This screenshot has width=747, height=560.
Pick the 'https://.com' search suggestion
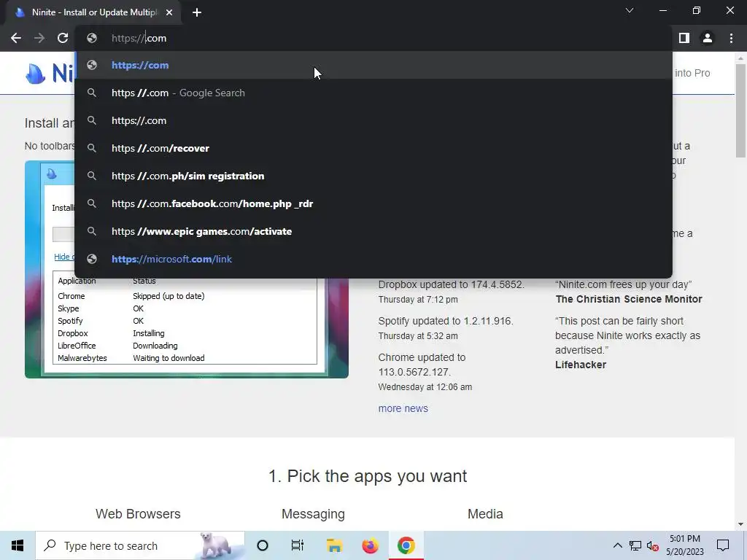point(373,120)
